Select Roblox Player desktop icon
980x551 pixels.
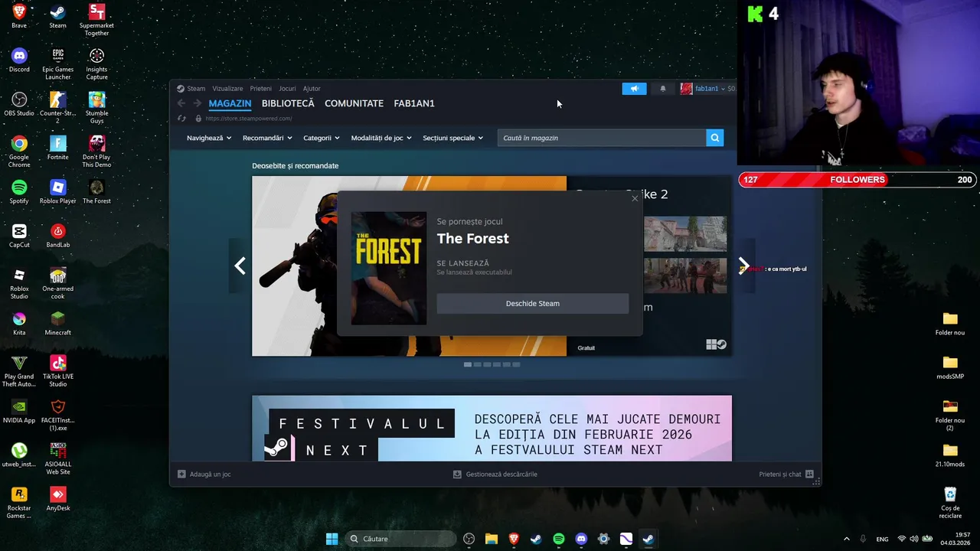point(57,191)
